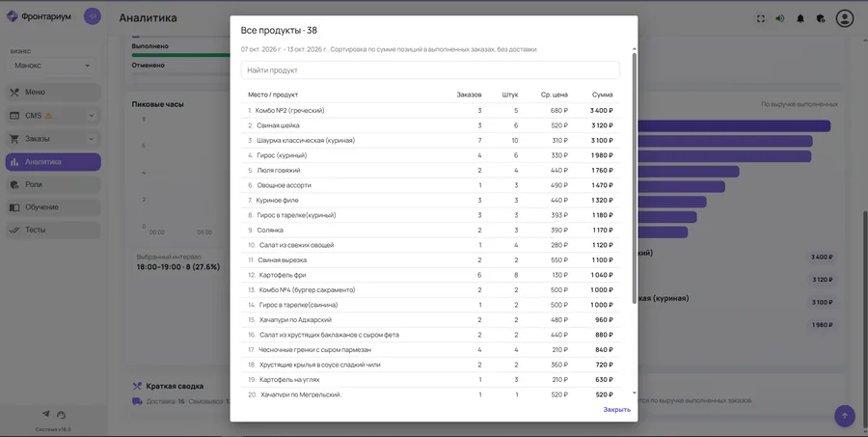Click the dialog vertical scrollbar thumb
The width and height of the screenshot is (868, 437).
pos(635,178)
